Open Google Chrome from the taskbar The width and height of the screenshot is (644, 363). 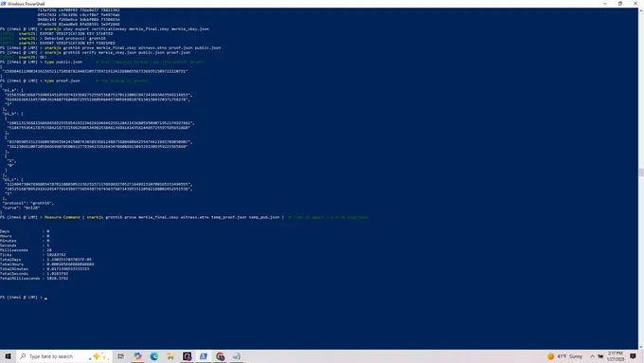pyautogui.click(x=220, y=356)
